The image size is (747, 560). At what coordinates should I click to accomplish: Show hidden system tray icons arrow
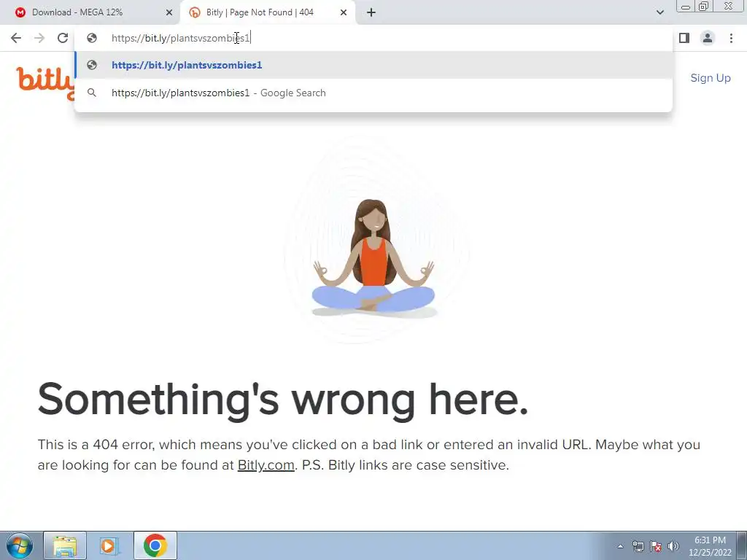pyautogui.click(x=620, y=546)
